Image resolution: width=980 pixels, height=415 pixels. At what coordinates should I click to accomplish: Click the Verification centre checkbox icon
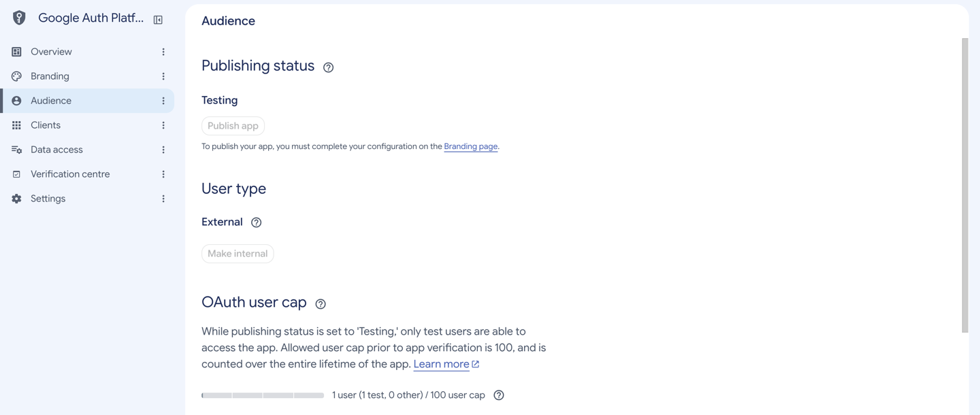click(16, 174)
